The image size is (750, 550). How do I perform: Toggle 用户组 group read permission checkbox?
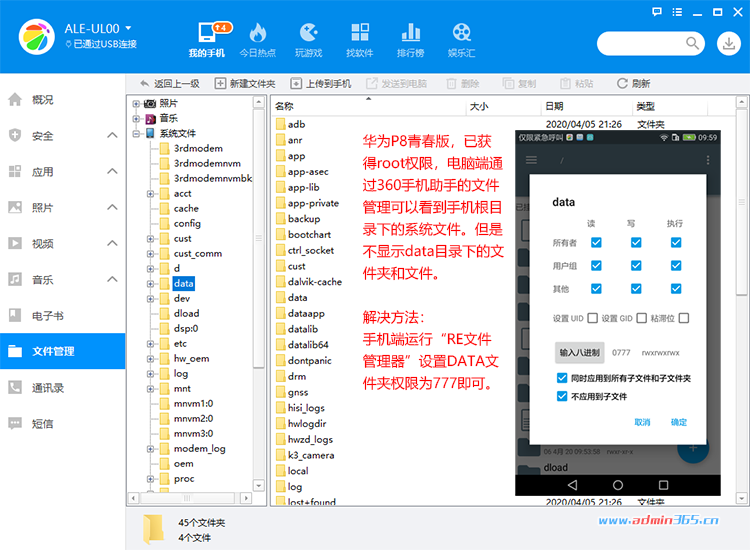tap(596, 265)
